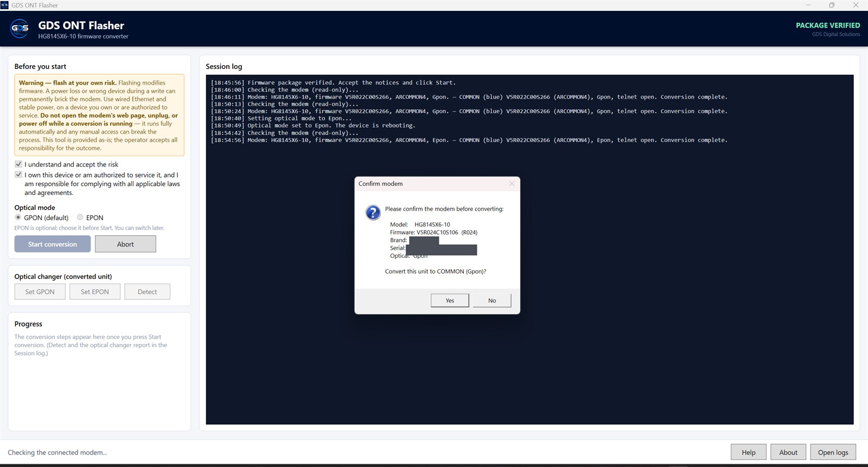This screenshot has width=868, height=467.
Task: Click 'HG8145X6-10 firmware converter' subtitle
Action: tap(83, 36)
